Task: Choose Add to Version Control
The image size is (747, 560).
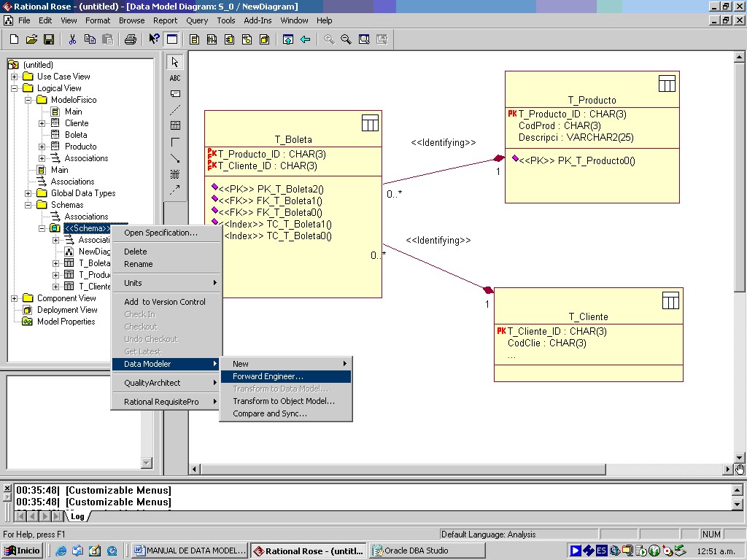Action: pos(166,302)
